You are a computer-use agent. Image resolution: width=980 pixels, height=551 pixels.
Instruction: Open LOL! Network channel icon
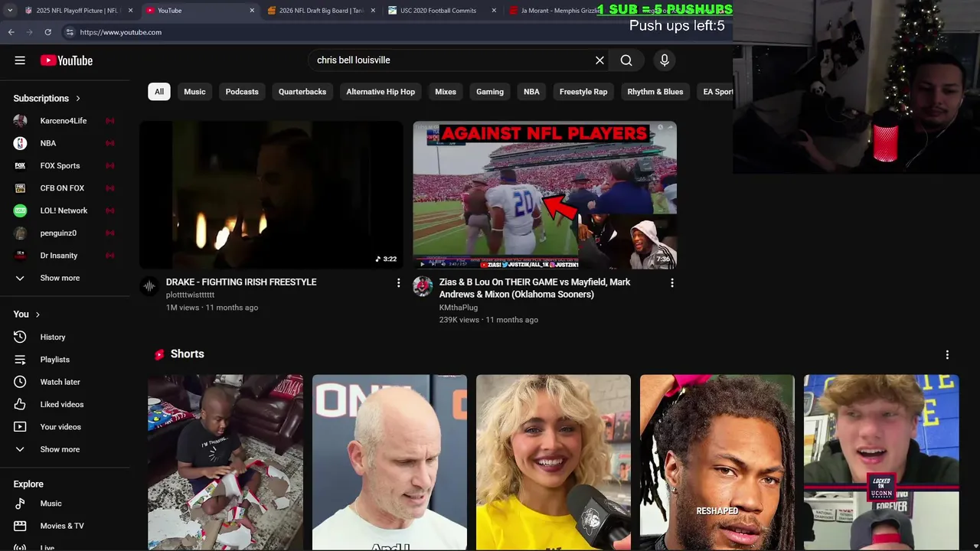click(x=20, y=210)
